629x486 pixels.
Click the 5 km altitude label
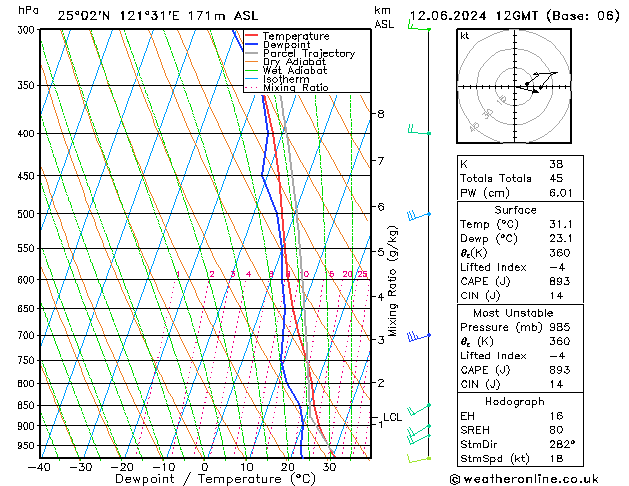(x=381, y=252)
